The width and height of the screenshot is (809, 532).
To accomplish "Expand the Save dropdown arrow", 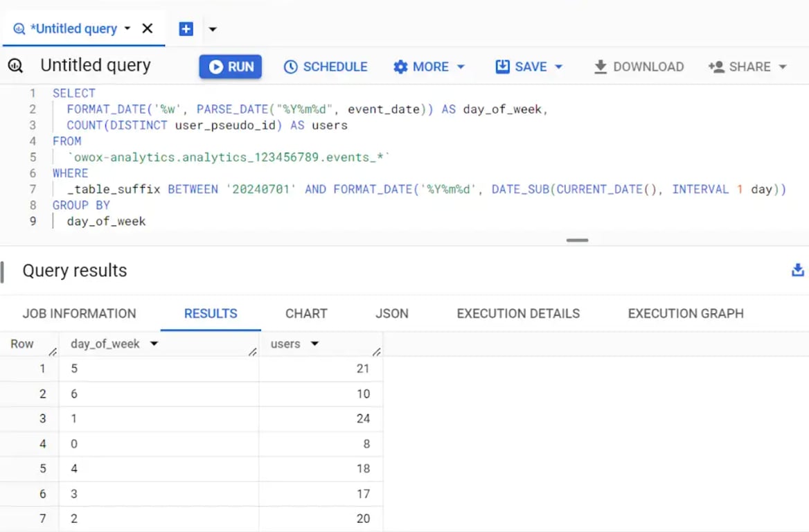I will [x=559, y=66].
